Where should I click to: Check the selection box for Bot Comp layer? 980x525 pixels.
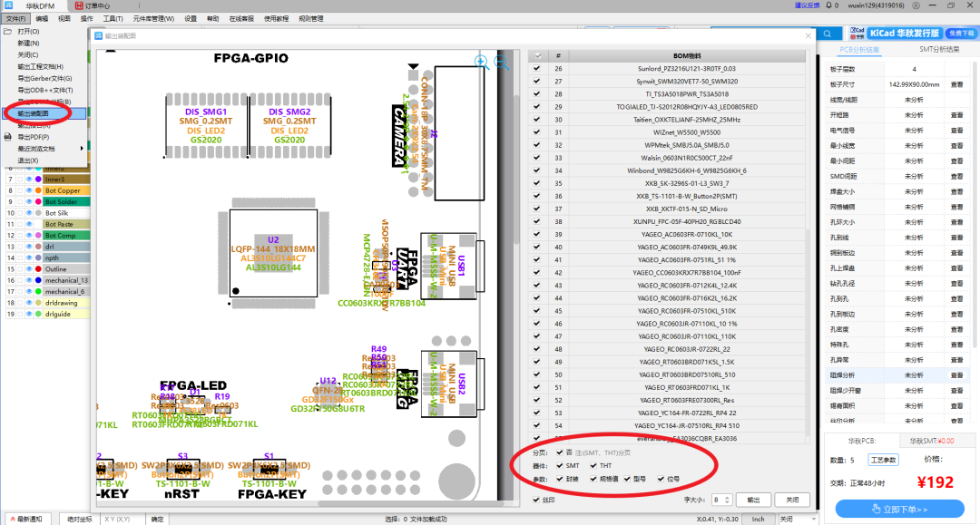coord(20,236)
